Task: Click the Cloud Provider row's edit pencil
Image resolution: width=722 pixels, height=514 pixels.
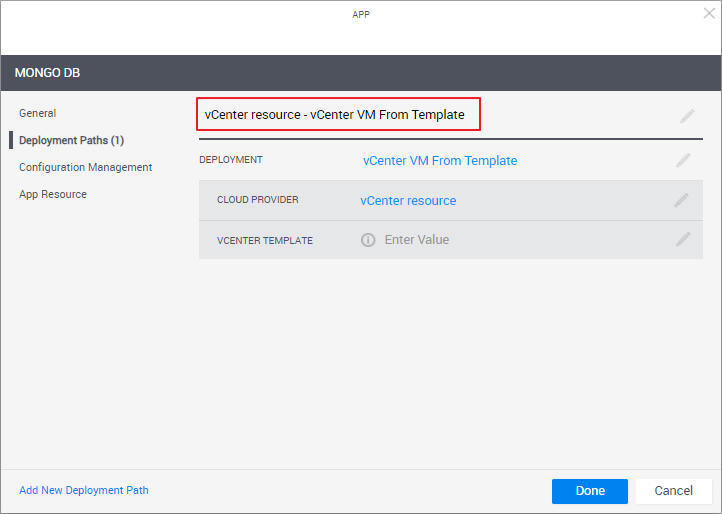Action: 682,200
